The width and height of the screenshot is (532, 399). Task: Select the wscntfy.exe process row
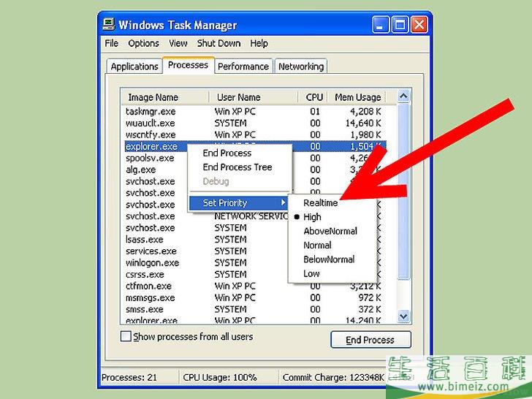[x=255, y=134]
